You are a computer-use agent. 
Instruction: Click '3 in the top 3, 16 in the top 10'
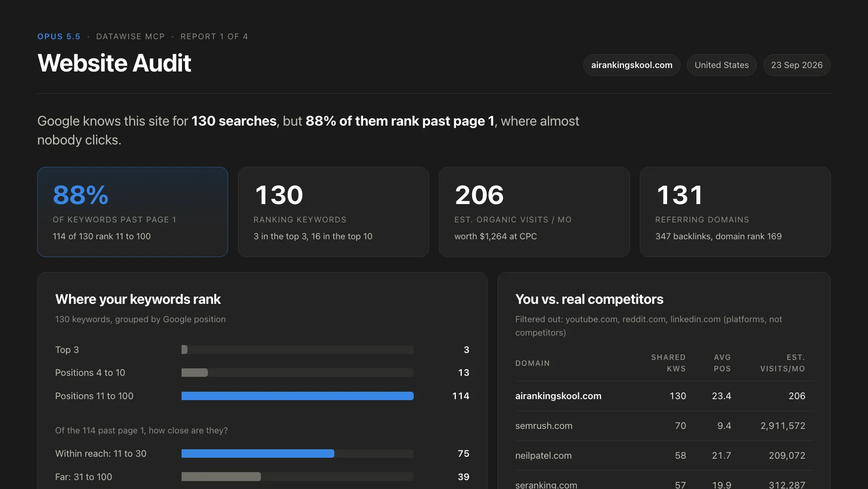click(x=313, y=236)
